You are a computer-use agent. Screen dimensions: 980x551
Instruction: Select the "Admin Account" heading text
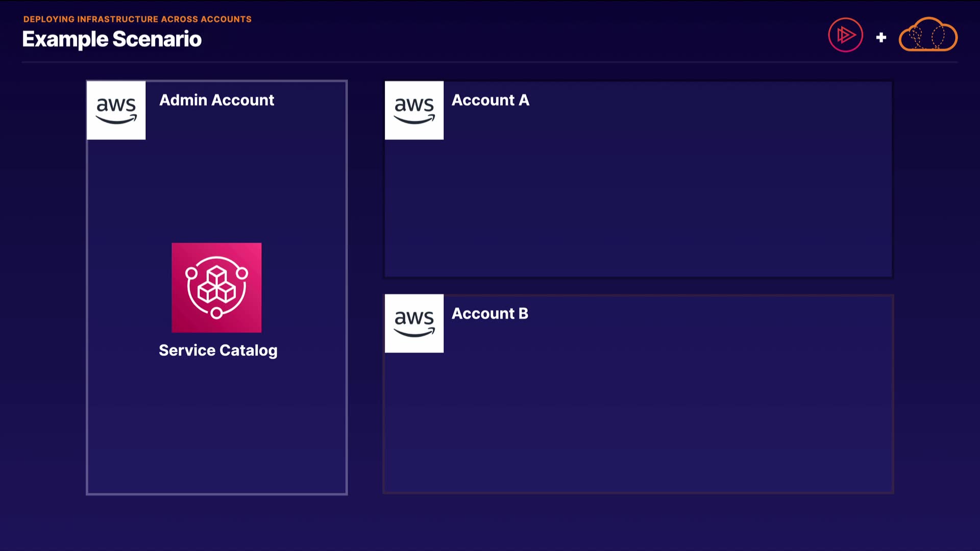pos(216,100)
